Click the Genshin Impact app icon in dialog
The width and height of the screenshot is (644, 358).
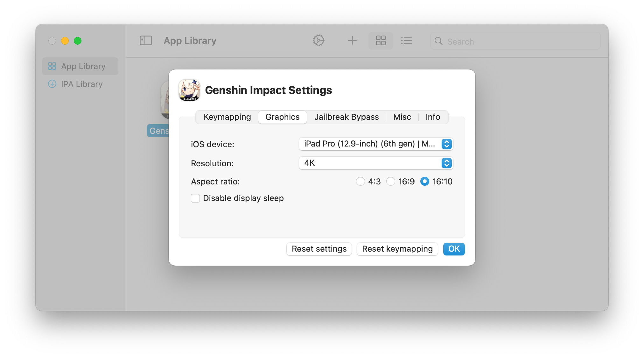tap(189, 90)
